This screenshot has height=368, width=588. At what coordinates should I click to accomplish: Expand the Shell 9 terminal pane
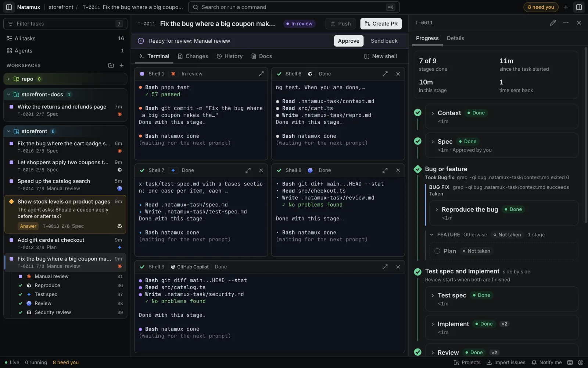point(385,267)
